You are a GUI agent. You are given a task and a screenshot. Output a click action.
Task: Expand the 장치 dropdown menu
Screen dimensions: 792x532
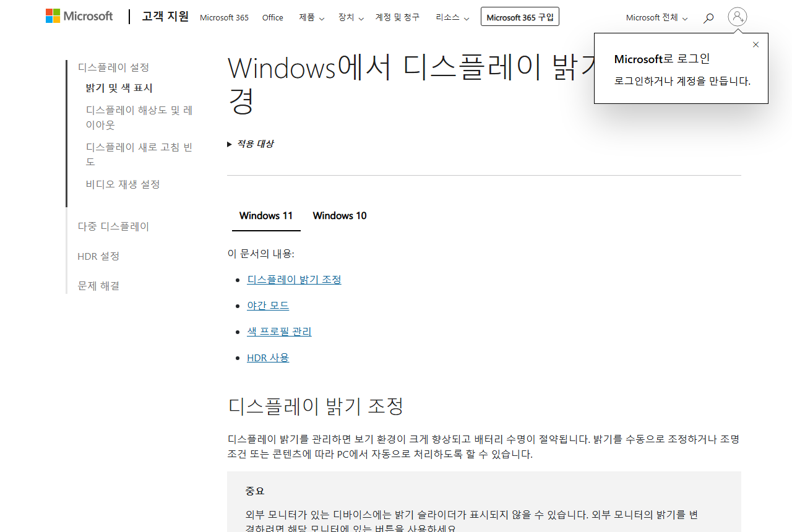pyautogui.click(x=351, y=17)
